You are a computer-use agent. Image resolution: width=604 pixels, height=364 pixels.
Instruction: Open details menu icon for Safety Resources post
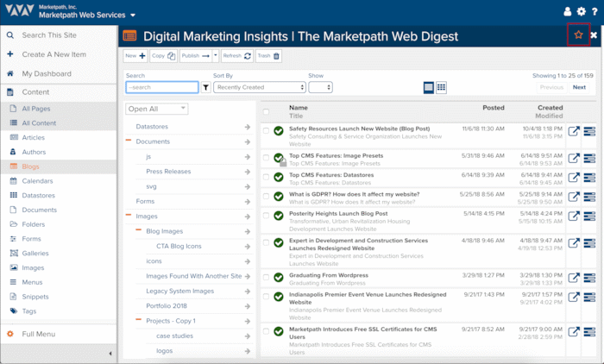pos(589,131)
